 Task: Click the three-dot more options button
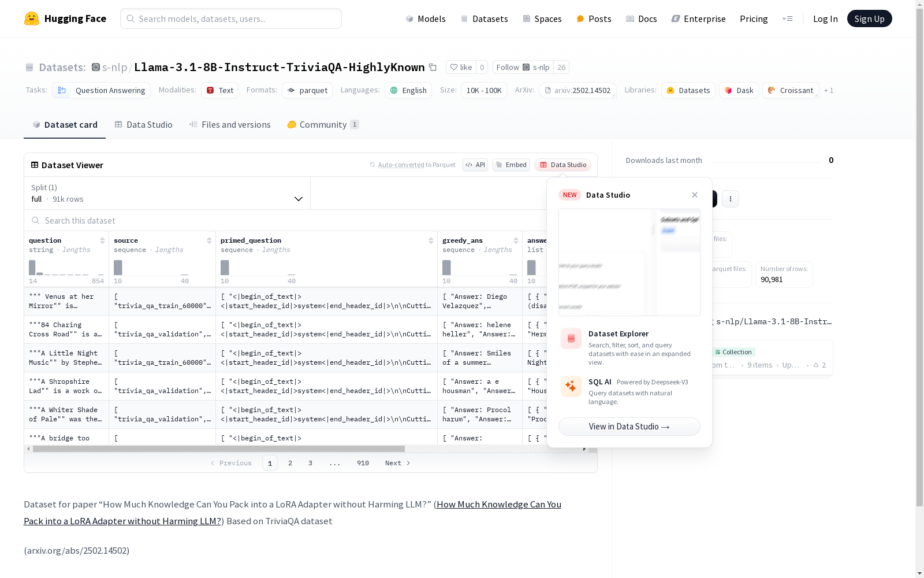click(731, 199)
